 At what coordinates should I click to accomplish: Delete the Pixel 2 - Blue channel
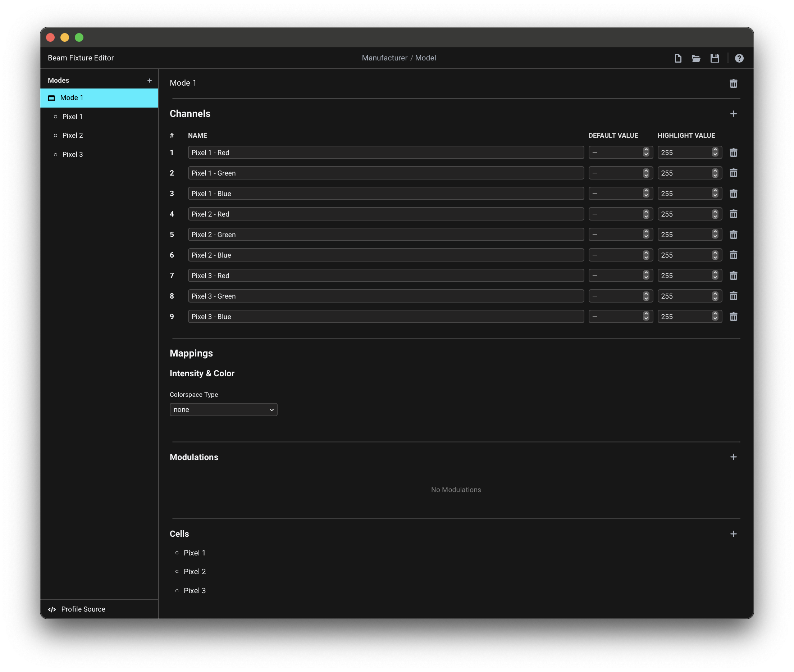pyautogui.click(x=734, y=255)
